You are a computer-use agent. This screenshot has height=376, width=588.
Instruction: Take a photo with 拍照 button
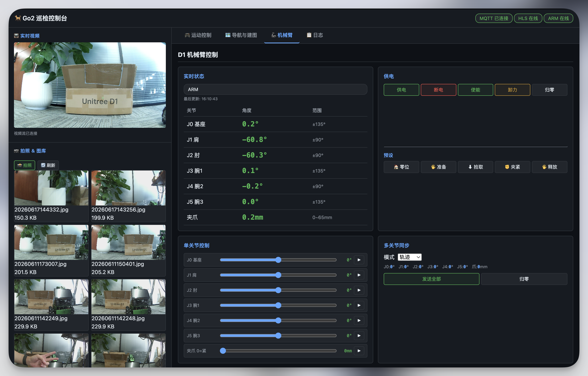(x=24, y=165)
